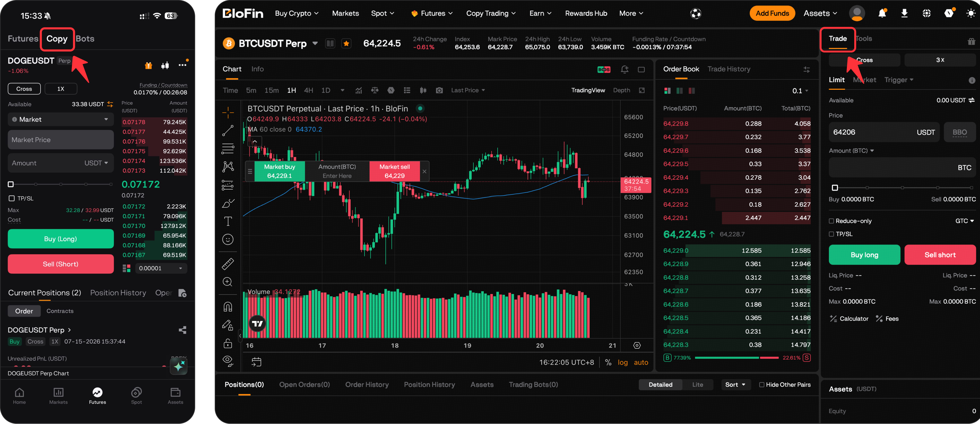This screenshot has width=980, height=424.
Task: Switch to the chart Info tab
Action: [x=257, y=69]
